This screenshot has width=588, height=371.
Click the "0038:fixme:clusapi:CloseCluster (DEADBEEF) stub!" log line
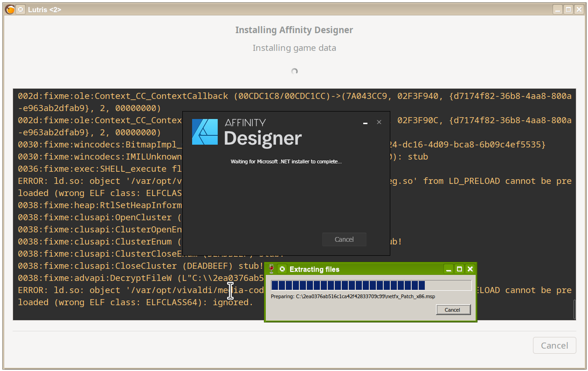141,266
